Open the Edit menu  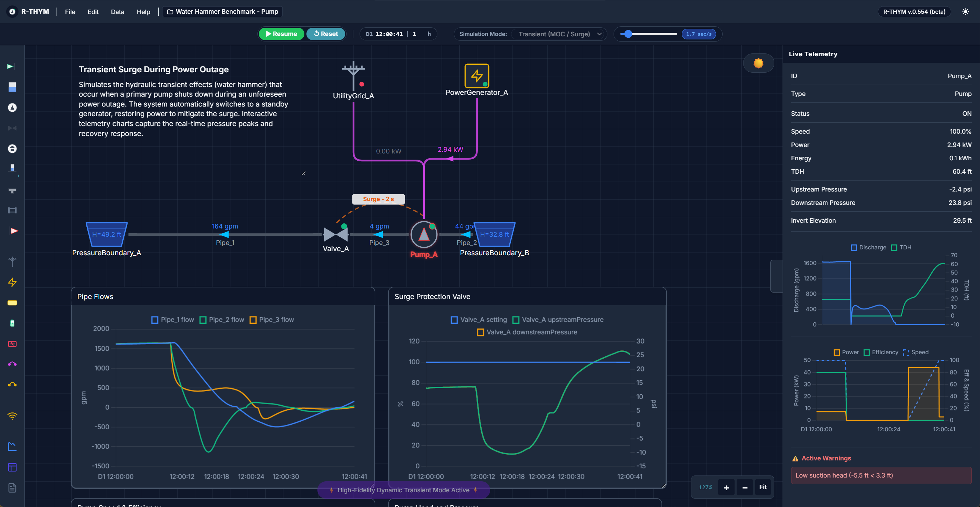[x=93, y=12]
